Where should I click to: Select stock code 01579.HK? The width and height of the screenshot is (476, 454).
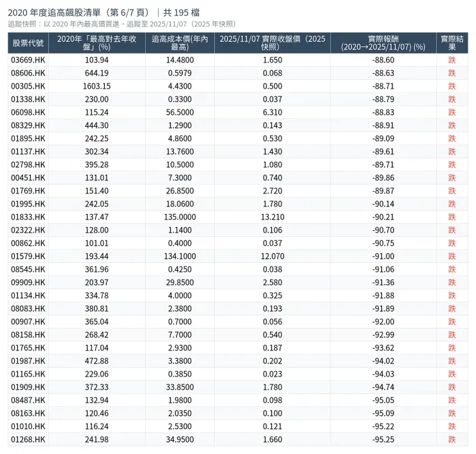[x=28, y=257]
